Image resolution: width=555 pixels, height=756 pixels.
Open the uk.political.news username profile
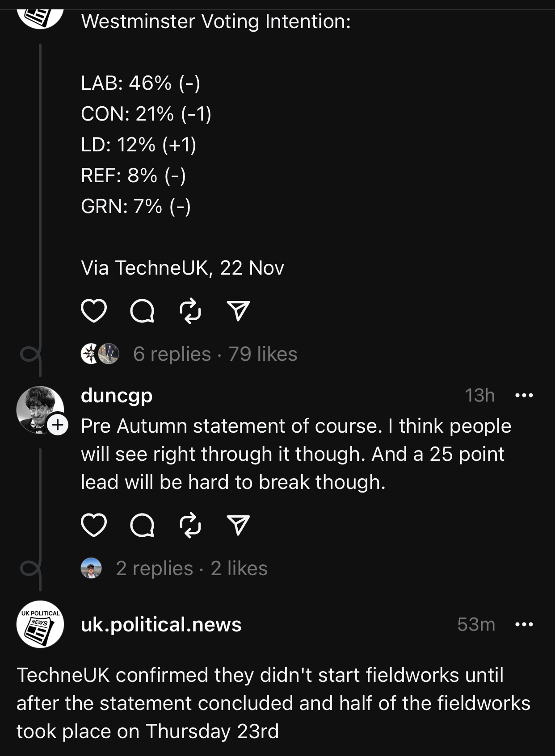(x=161, y=624)
